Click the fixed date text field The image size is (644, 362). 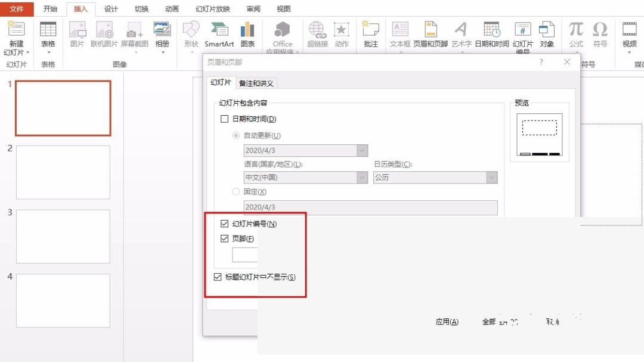[x=370, y=208]
